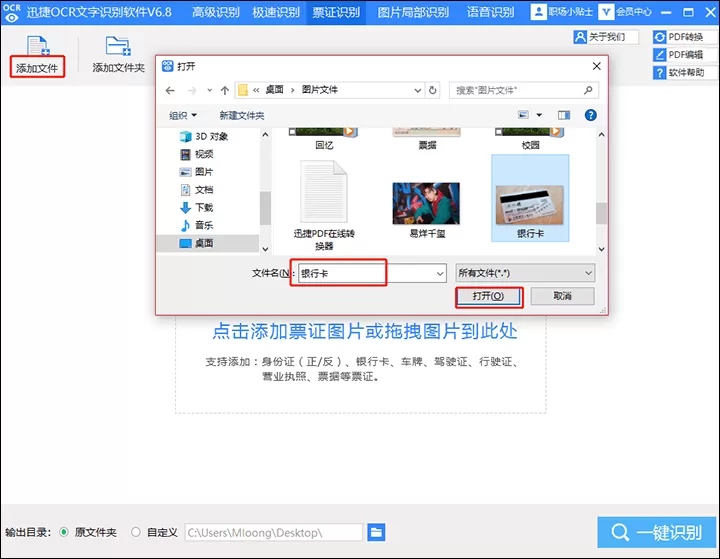The height and width of the screenshot is (559, 720).
Task: Click navigation pane scroll down arrow
Action: (265, 249)
